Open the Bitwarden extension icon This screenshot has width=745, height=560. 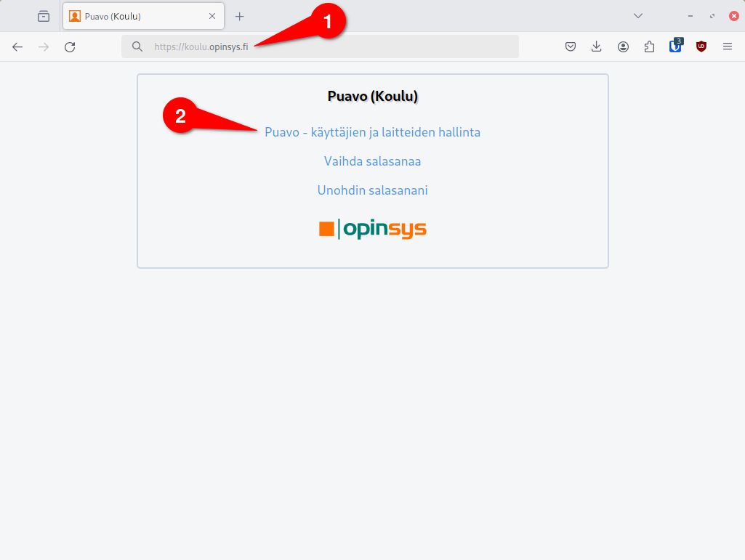676,46
